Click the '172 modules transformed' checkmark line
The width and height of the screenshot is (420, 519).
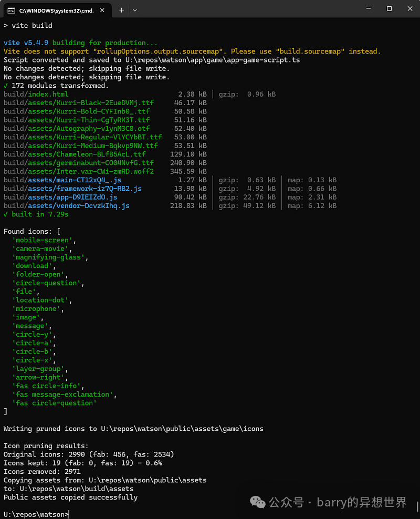coord(56,86)
